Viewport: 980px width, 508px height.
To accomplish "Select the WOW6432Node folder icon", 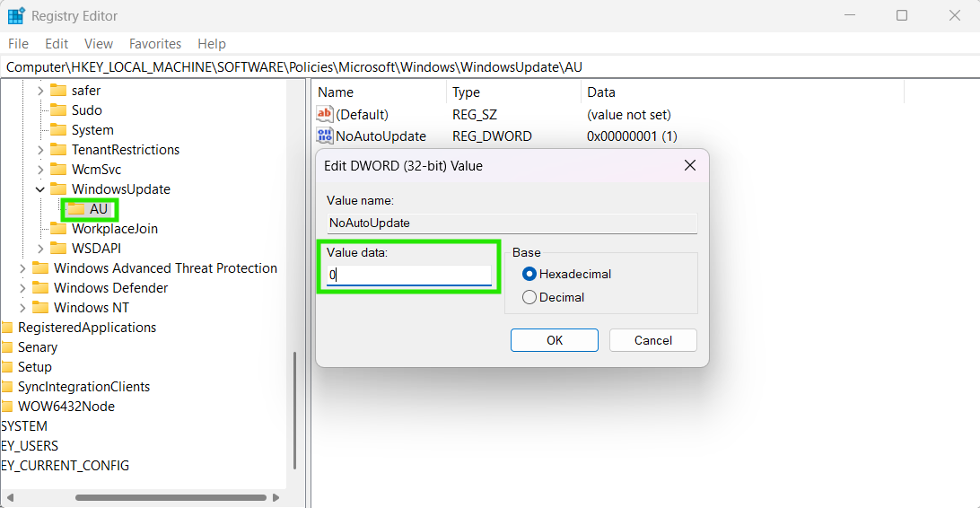I will 7,406.
